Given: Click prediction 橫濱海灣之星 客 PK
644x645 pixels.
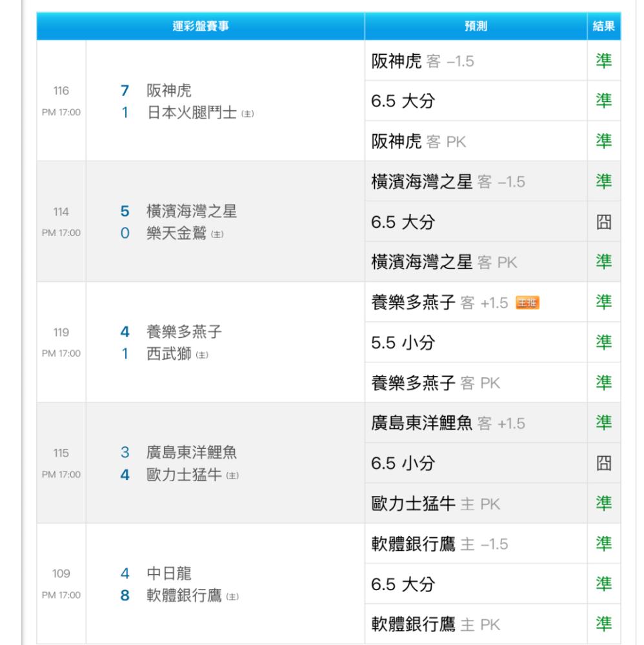Looking at the screenshot, I should tap(444, 262).
